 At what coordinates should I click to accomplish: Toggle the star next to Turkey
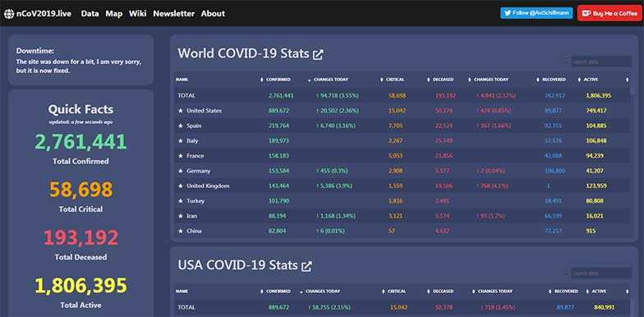pyautogui.click(x=181, y=201)
